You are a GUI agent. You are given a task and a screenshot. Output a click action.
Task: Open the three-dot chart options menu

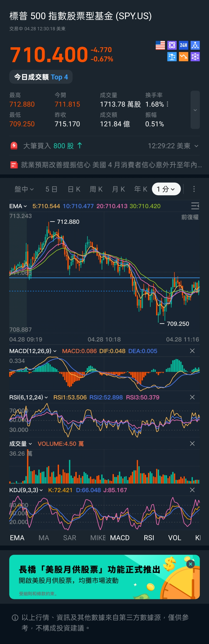point(194,189)
